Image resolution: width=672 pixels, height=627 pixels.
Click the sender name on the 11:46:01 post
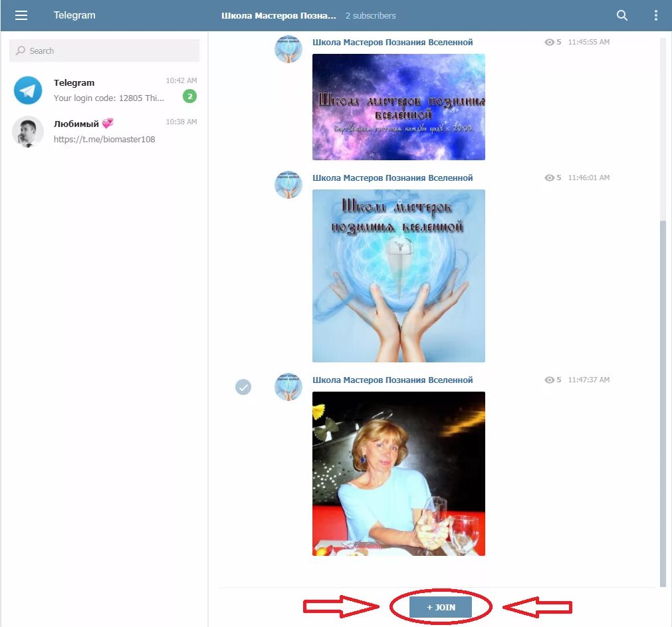pyautogui.click(x=393, y=178)
